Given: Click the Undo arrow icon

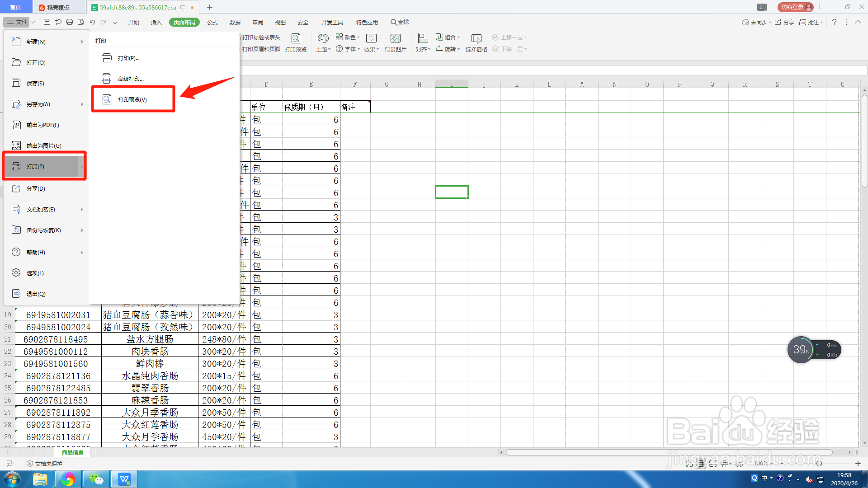Looking at the screenshot, I should (92, 22).
